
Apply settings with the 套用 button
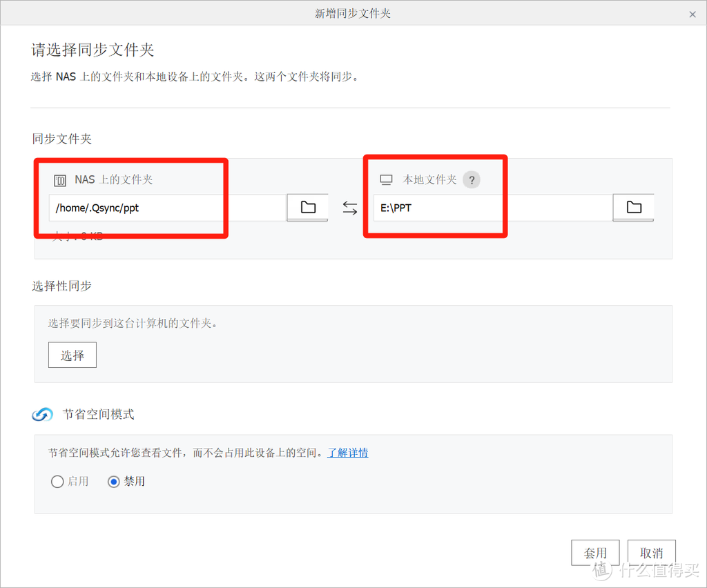pos(595,552)
